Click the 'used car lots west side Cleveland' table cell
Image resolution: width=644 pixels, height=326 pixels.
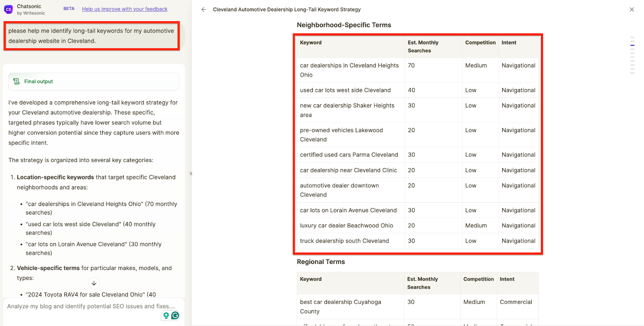pyautogui.click(x=351, y=90)
